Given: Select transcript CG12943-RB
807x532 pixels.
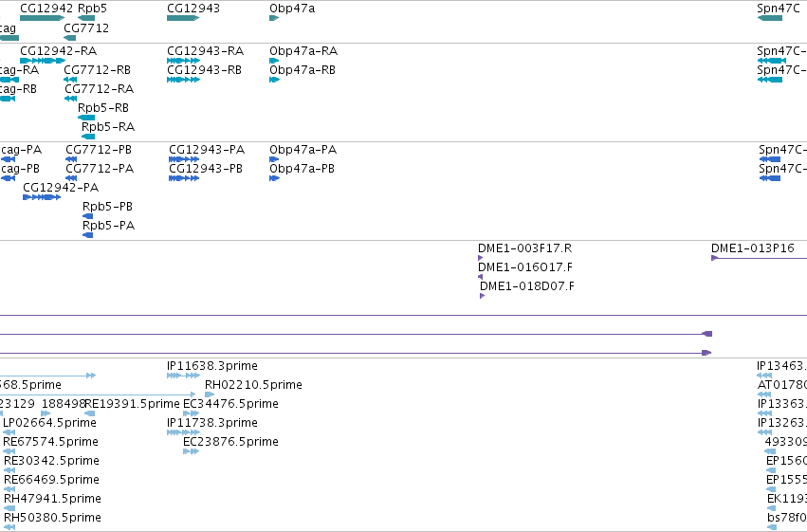Looking at the screenshot, I should 204,70.
